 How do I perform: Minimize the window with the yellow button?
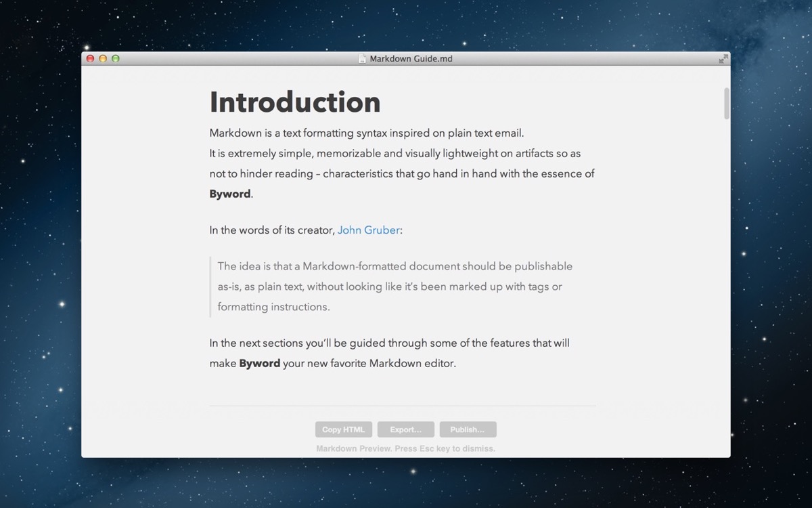tap(103, 59)
